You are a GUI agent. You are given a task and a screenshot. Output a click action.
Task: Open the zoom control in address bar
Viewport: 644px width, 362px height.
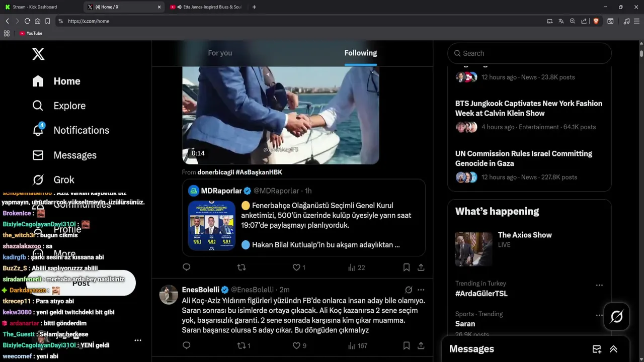(573, 21)
